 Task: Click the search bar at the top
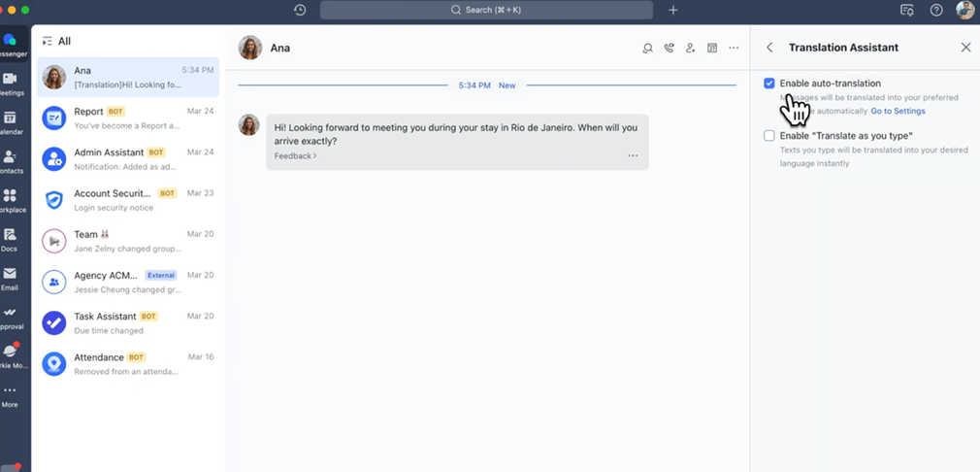tap(486, 10)
